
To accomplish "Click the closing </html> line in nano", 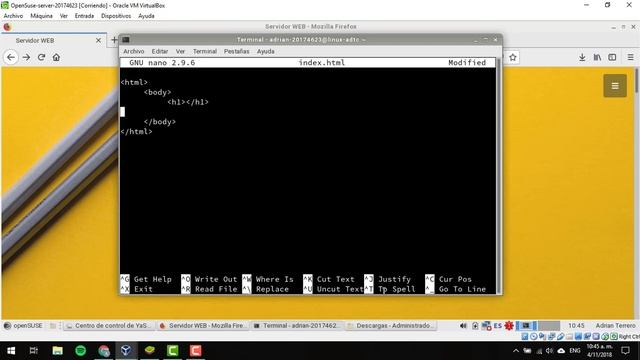I will [x=136, y=131].
